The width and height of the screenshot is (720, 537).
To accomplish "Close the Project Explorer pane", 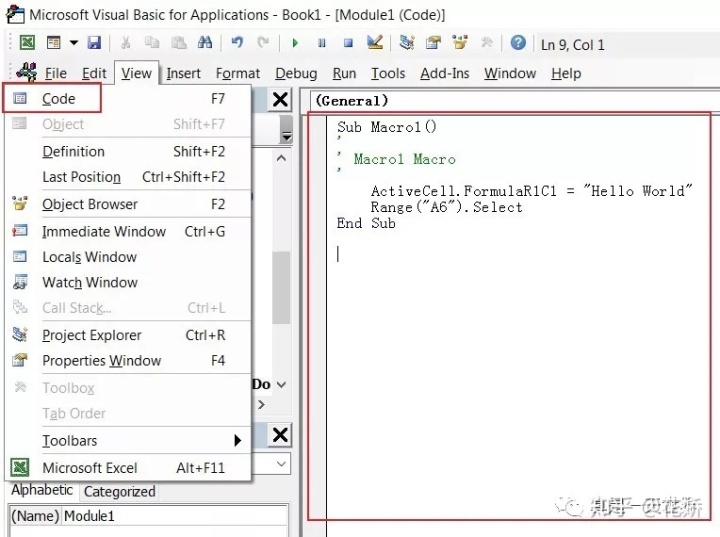I will click(280, 99).
